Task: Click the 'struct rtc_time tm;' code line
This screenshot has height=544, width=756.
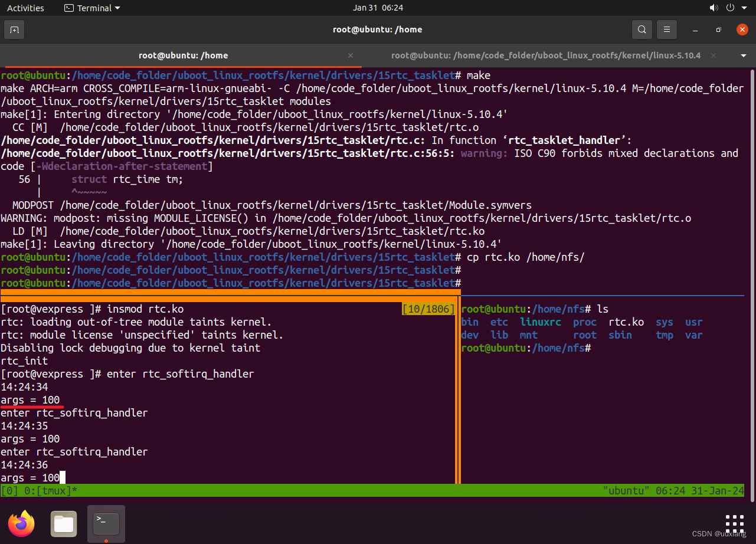Action: [127, 179]
